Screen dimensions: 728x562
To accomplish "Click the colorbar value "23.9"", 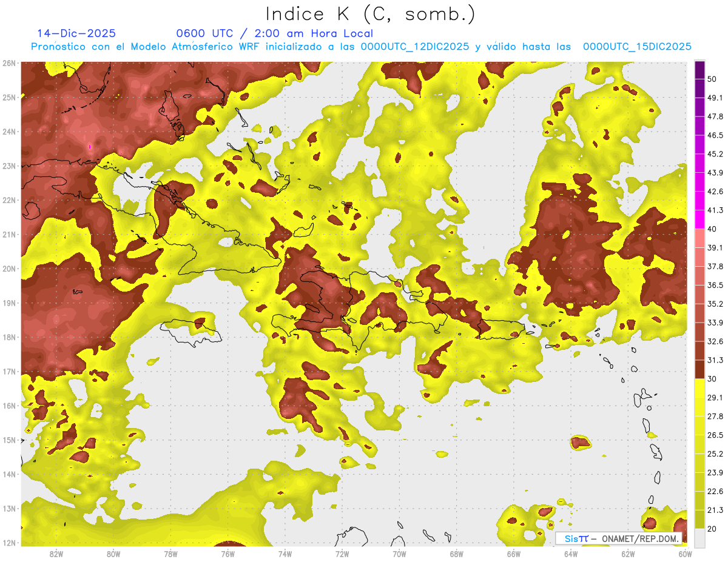I will (x=715, y=472).
